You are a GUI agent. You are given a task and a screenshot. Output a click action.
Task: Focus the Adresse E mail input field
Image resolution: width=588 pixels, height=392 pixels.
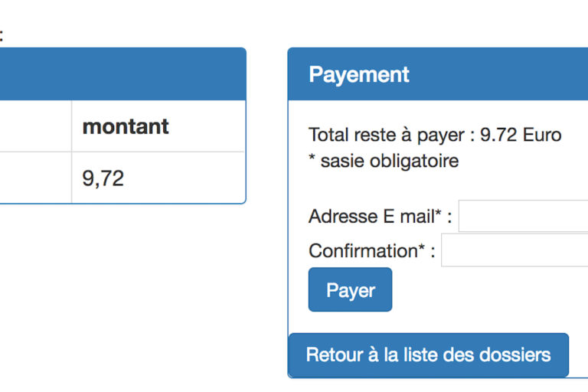[x=524, y=217]
